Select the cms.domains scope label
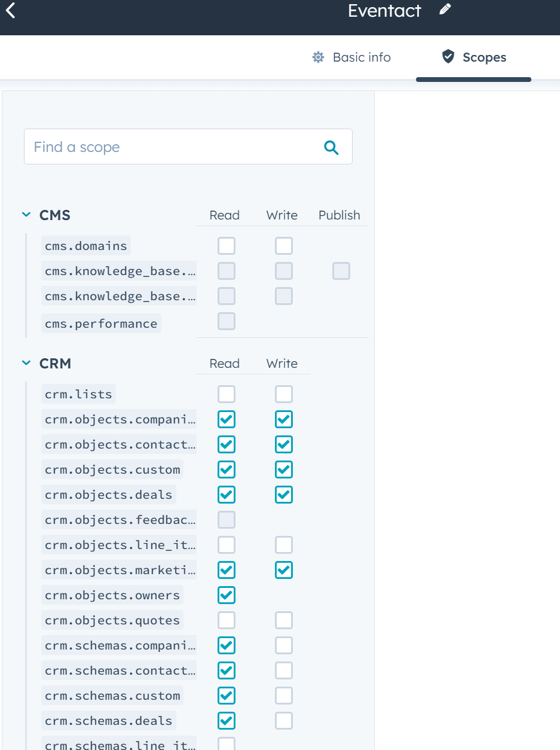Viewport: 560px width, 750px height. (85, 245)
